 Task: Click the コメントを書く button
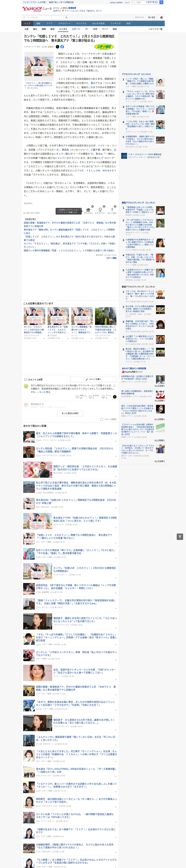93,379
